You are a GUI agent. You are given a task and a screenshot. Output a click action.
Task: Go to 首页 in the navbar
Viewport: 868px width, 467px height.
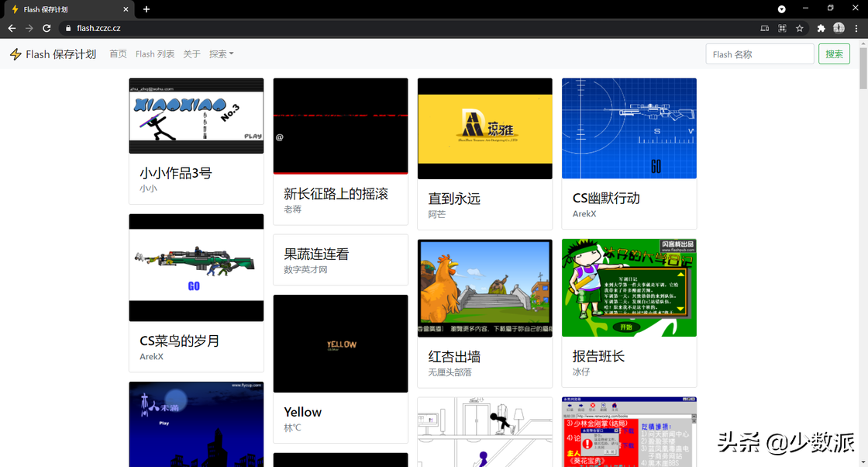[x=118, y=54]
